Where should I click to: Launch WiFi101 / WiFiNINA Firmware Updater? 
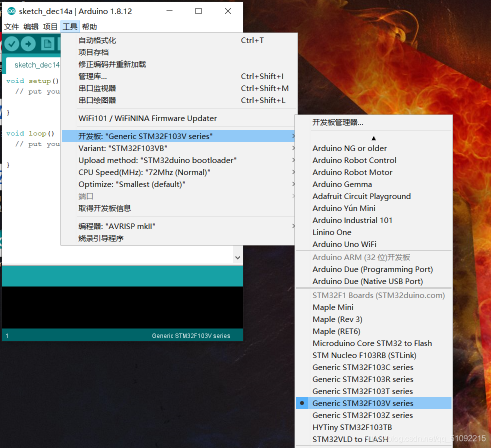178,118
